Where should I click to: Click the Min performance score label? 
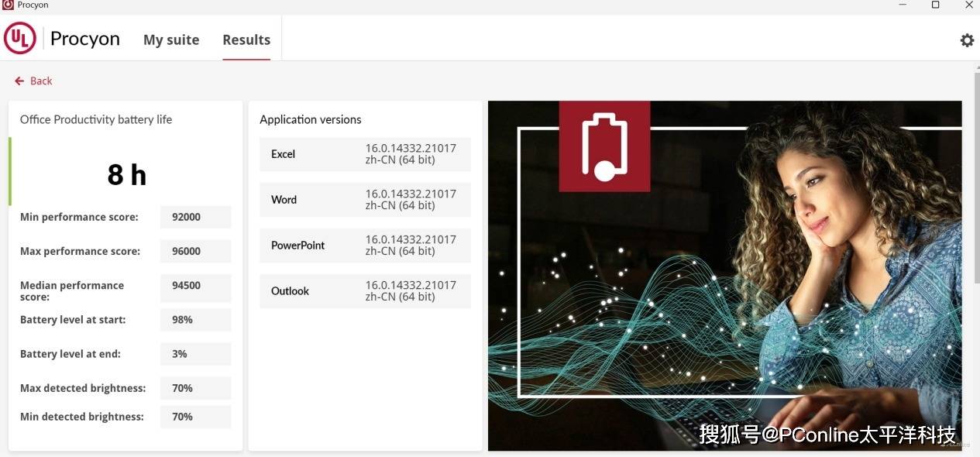[x=79, y=217]
